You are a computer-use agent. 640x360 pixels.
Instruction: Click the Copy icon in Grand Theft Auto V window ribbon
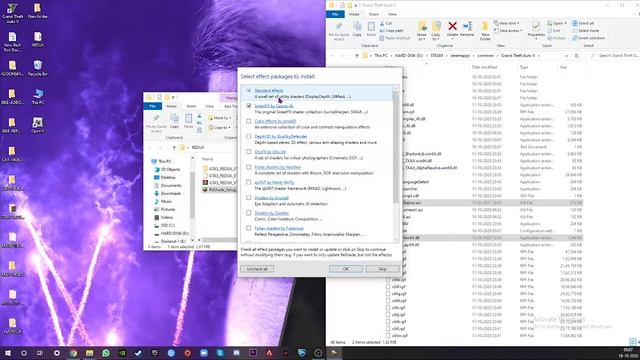click(357, 29)
